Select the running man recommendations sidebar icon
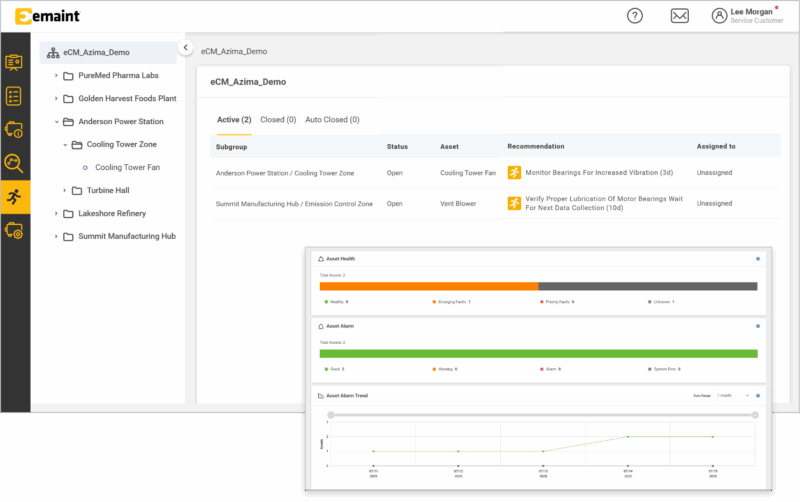 pos(15,196)
